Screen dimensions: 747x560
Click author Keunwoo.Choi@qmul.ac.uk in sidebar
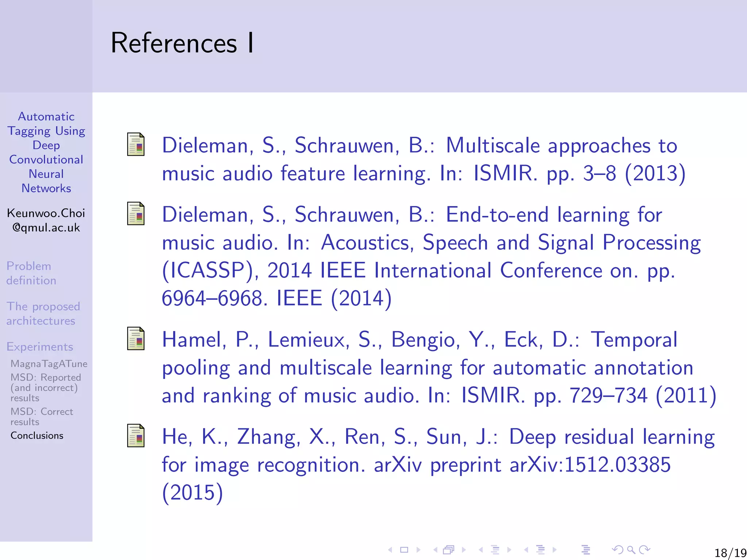[x=46, y=220]
